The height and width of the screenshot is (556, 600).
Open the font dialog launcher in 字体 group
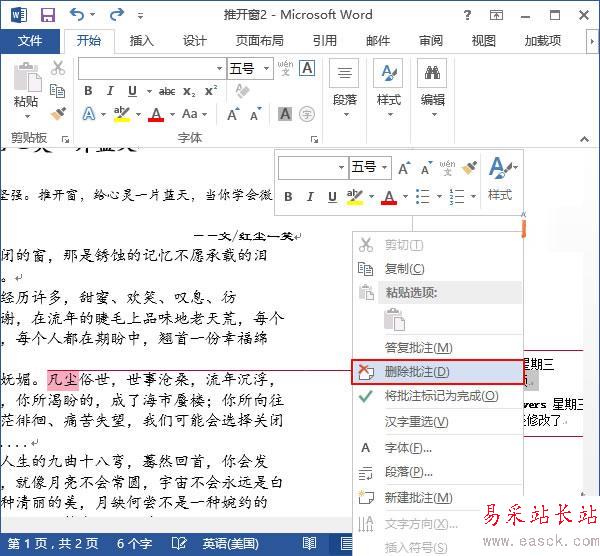coord(315,139)
